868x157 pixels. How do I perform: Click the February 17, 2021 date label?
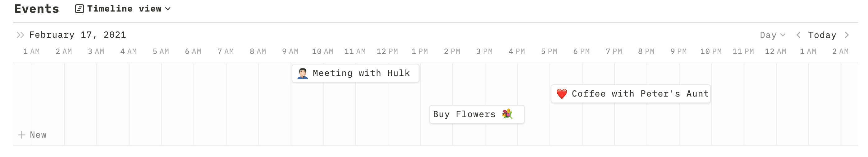[77, 35]
